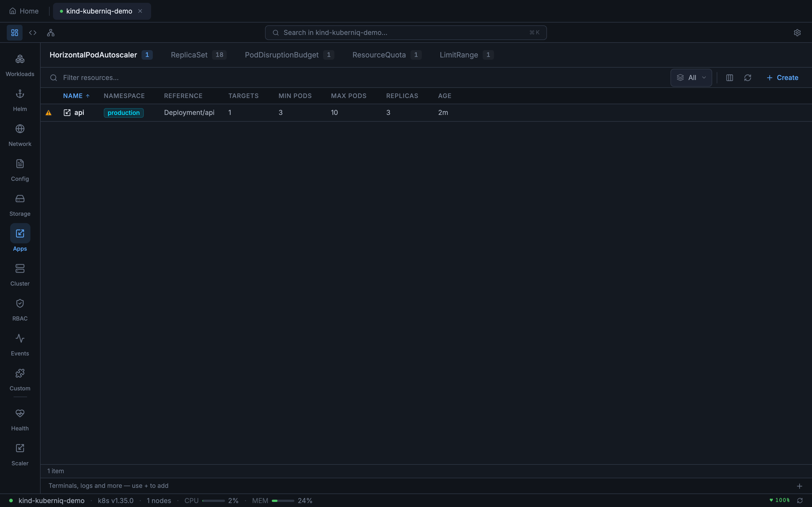Select the Helm sidebar icon
Viewport: 812px width, 507px height.
[x=20, y=100]
